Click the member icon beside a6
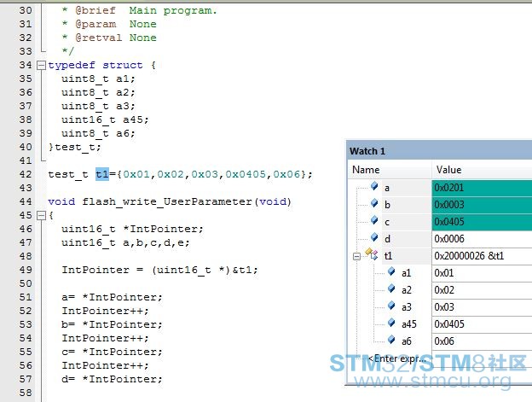The height and width of the screenshot is (402, 532). (391, 339)
